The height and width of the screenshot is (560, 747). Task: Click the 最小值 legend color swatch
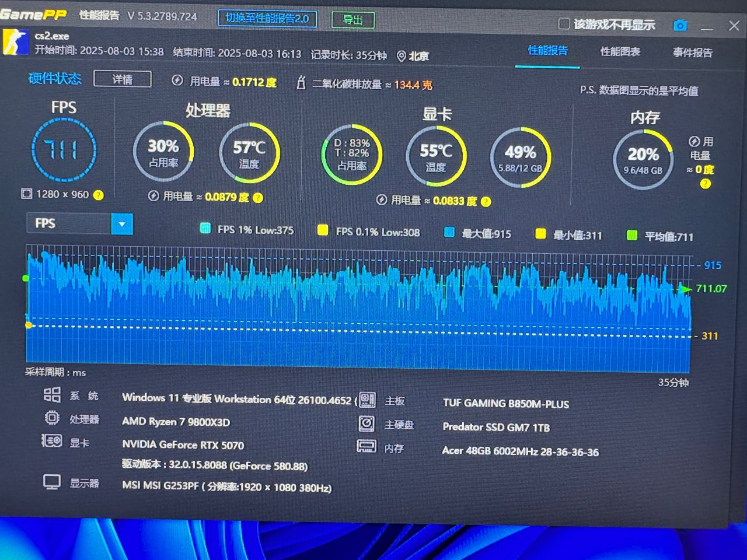(x=540, y=234)
